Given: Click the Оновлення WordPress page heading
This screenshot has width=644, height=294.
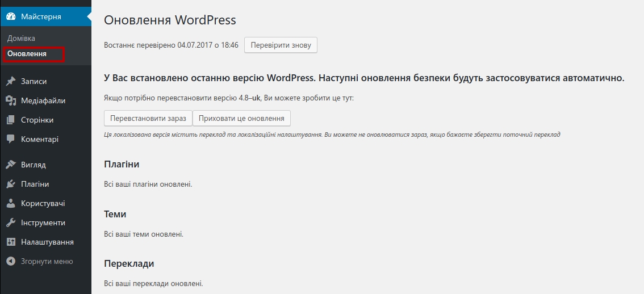Looking at the screenshot, I should tap(170, 20).
